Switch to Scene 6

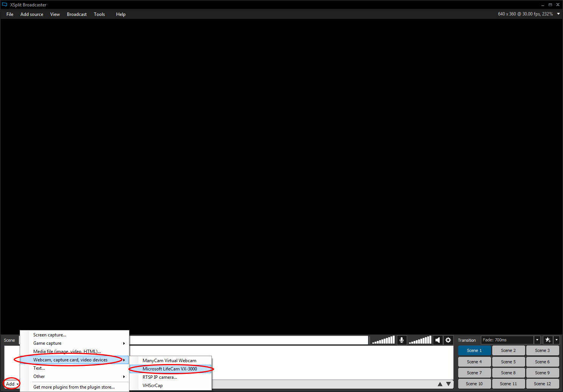click(x=543, y=362)
